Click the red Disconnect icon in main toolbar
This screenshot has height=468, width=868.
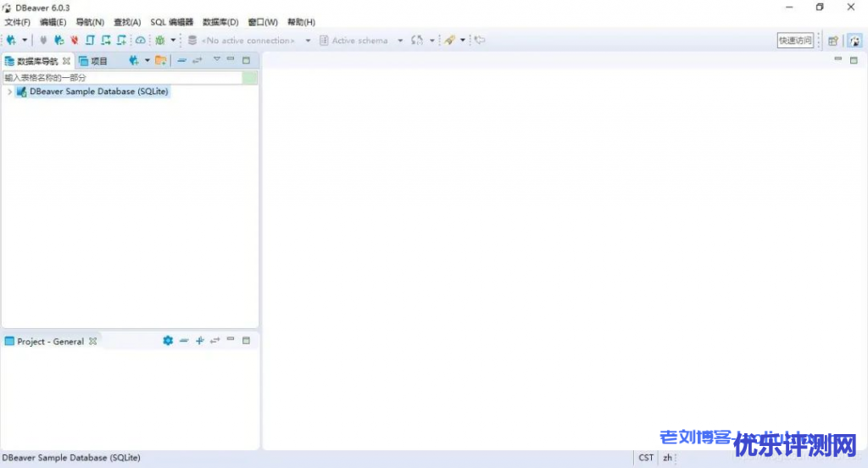74,40
